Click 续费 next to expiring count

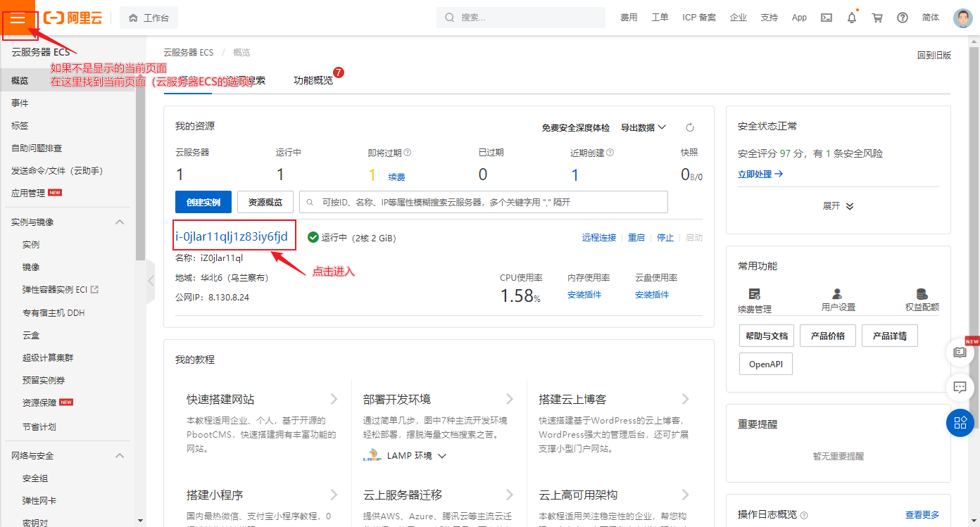click(x=397, y=177)
